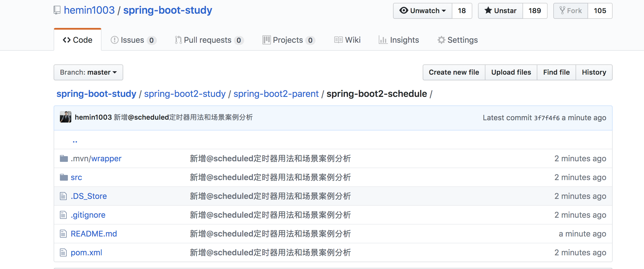Click the src folder icon
Screen dimensions: 644x269
[x=64, y=177]
